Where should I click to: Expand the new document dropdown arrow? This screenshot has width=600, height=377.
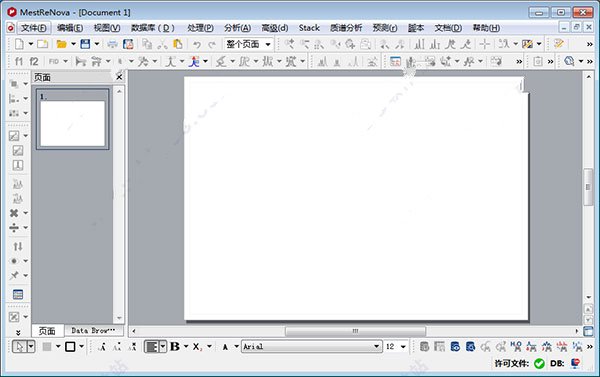(x=31, y=44)
